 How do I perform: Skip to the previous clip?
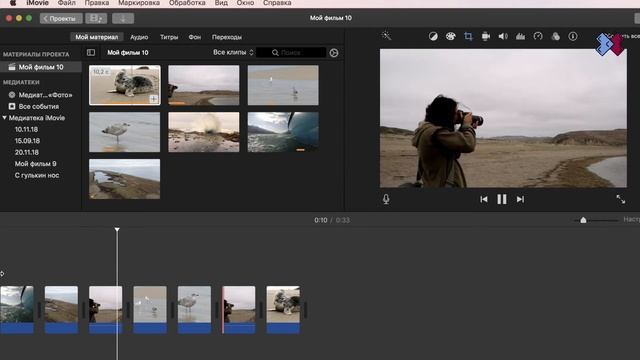click(484, 199)
